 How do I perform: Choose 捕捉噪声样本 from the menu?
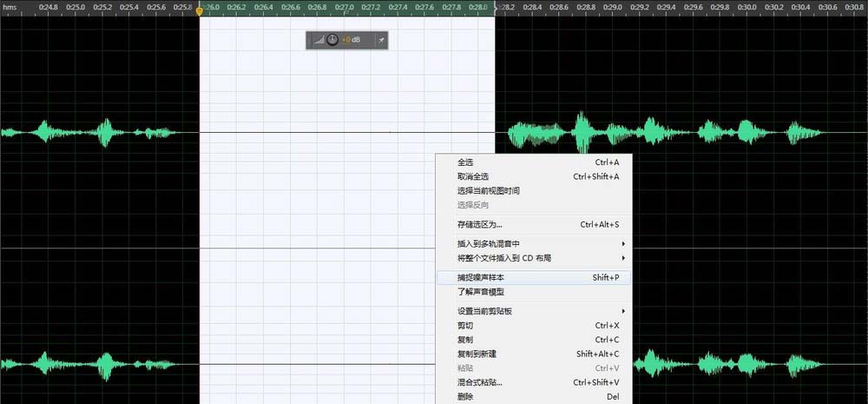coord(533,278)
